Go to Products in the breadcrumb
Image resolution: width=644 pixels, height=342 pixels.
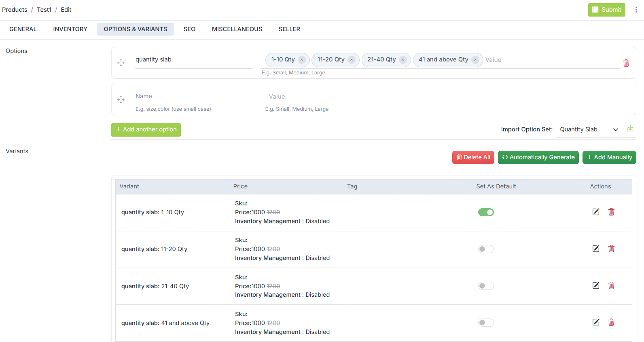tap(15, 10)
